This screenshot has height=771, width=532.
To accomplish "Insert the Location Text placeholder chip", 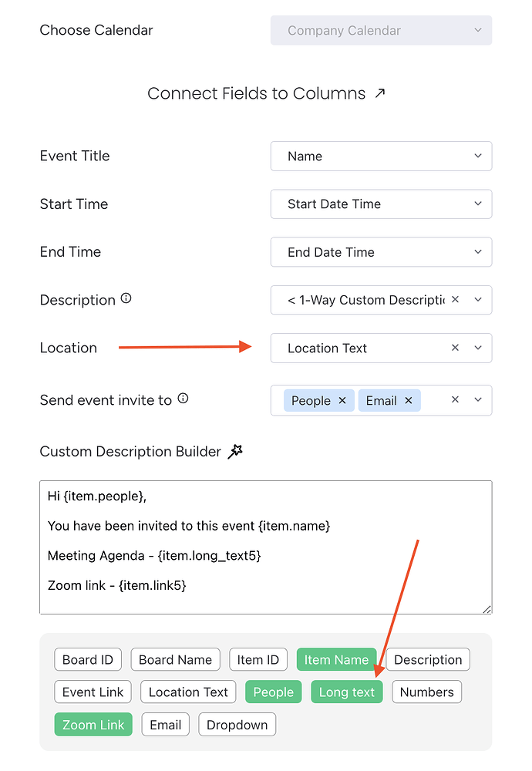I will (x=188, y=692).
